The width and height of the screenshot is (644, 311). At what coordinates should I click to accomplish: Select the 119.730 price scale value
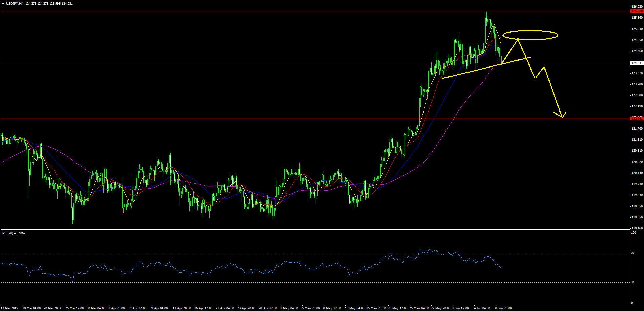[637, 184]
